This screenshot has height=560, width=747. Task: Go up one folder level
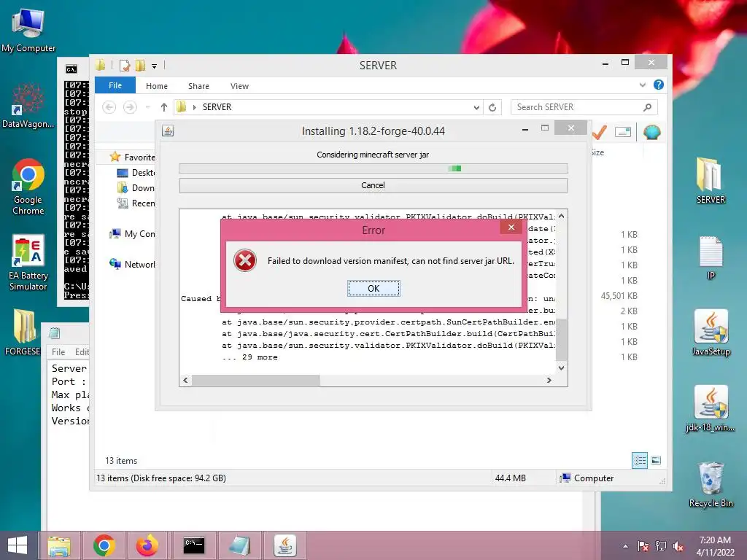tap(164, 107)
